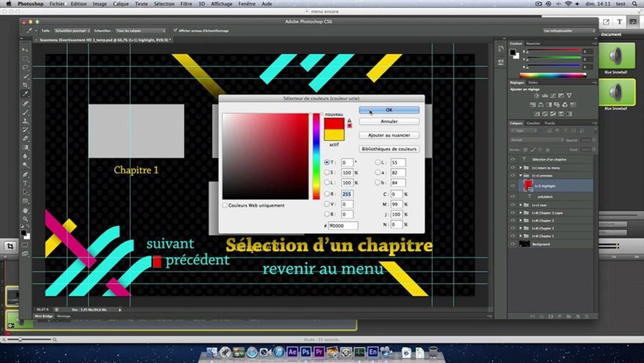
Task: Select the Pen tool
Action: point(25,174)
